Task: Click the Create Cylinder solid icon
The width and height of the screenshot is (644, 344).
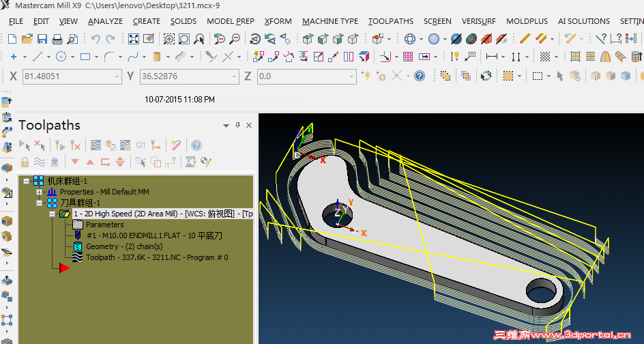Action: click(x=156, y=57)
